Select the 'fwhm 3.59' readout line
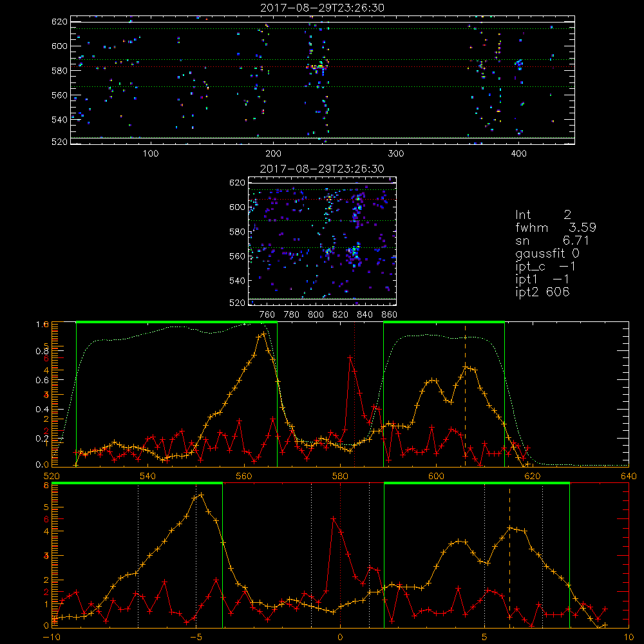Viewport: 644px width, 644px height. pos(556,227)
